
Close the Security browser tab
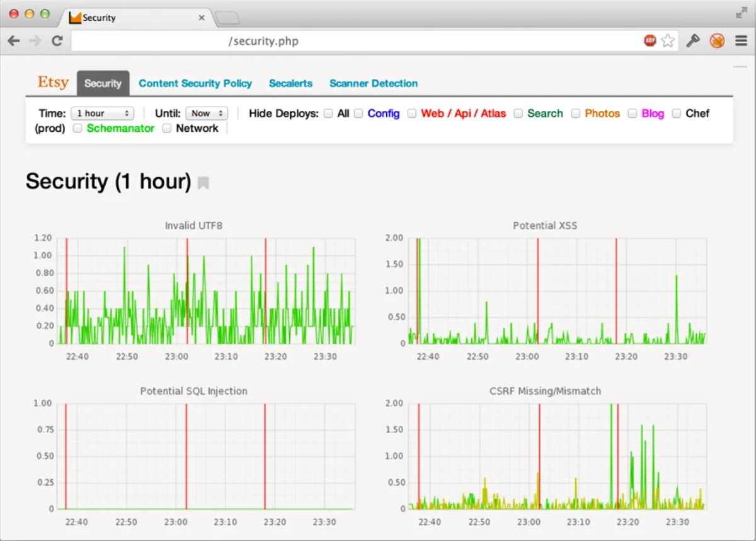click(202, 18)
